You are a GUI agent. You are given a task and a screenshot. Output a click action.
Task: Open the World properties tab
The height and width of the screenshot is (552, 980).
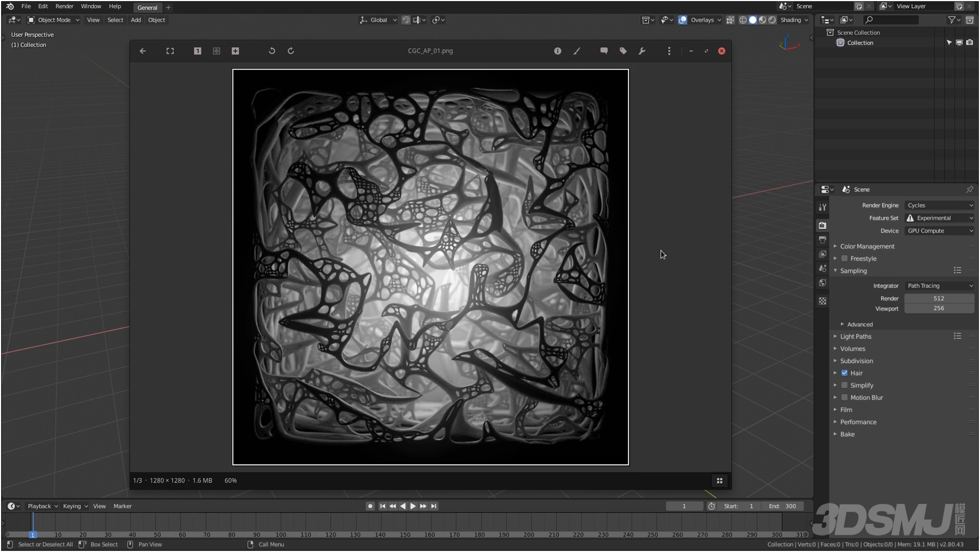823,283
